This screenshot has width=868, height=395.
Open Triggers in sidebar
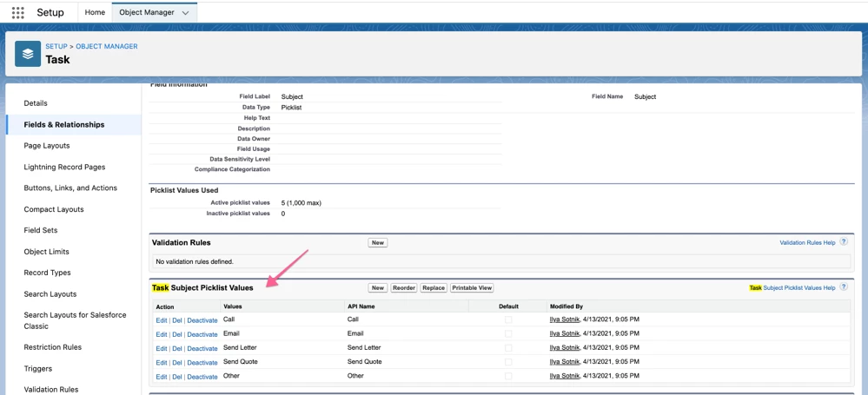click(38, 368)
